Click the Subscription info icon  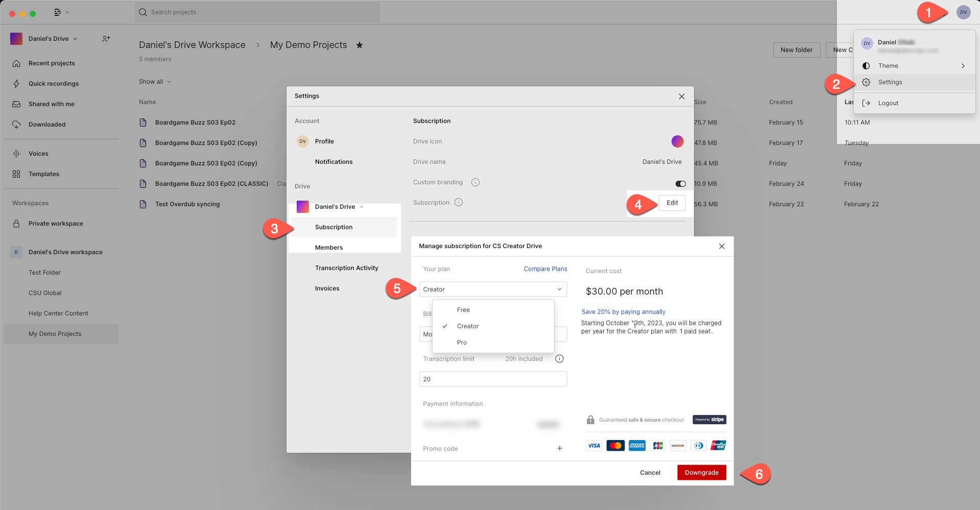pyautogui.click(x=459, y=203)
